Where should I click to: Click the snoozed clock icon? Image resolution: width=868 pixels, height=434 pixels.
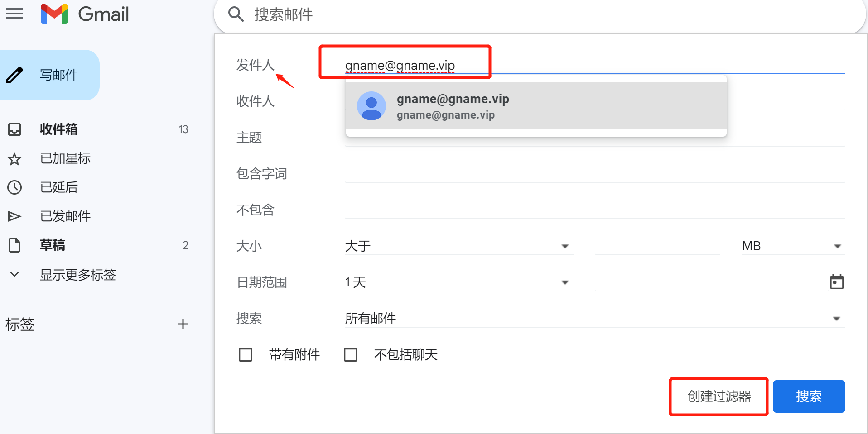point(14,187)
